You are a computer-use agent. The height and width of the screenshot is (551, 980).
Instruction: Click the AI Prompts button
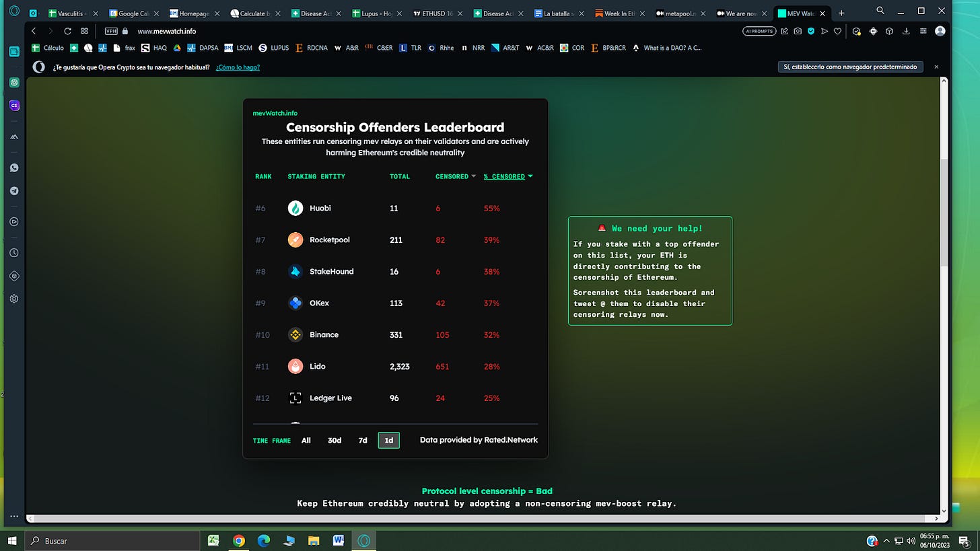point(760,31)
